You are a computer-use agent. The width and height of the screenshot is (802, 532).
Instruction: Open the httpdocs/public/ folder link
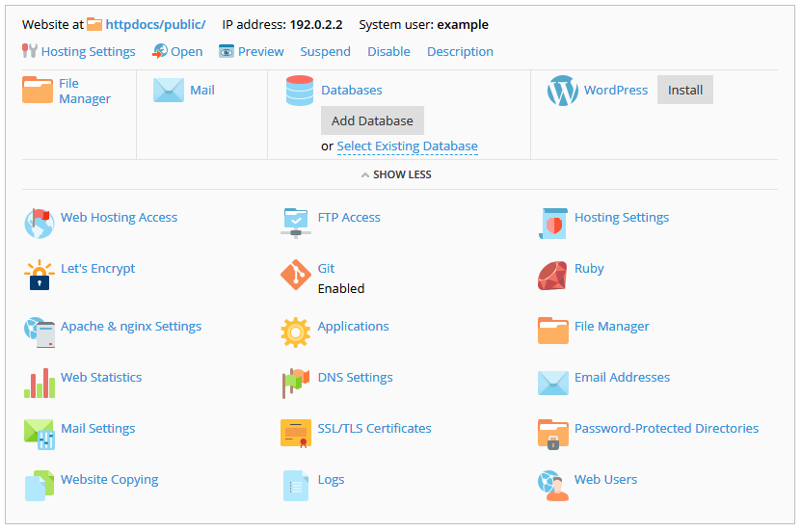click(154, 24)
